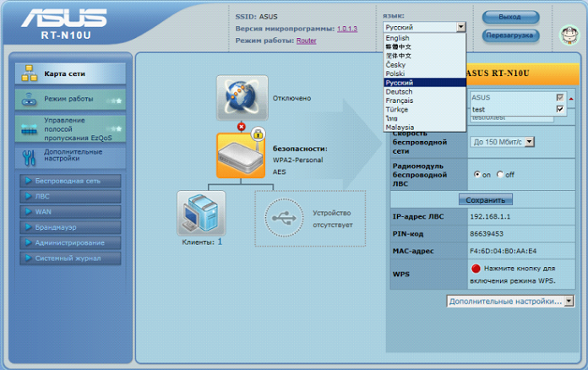Click the EzQoS bandwidth icon
The height and width of the screenshot is (386, 588).
click(29, 129)
